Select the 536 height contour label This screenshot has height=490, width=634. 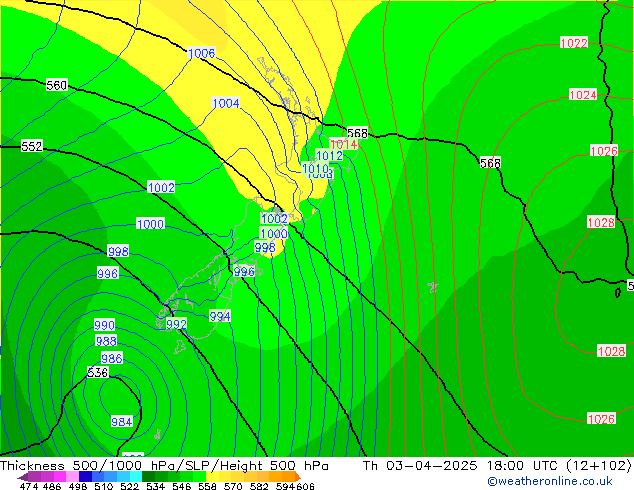click(98, 372)
